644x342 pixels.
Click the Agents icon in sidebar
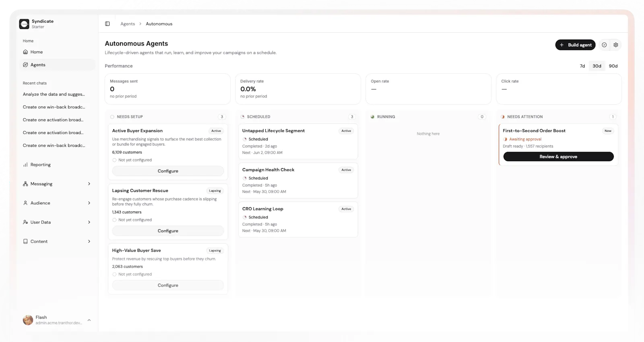click(x=25, y=65)
